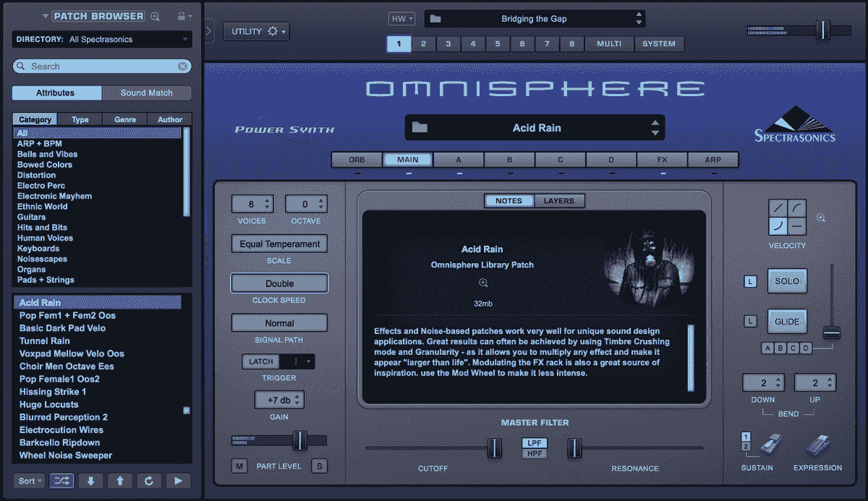Open the UTILITY menu
Image resolution: width=868 pixels, height=501 pixels.
tap(256, 31)
